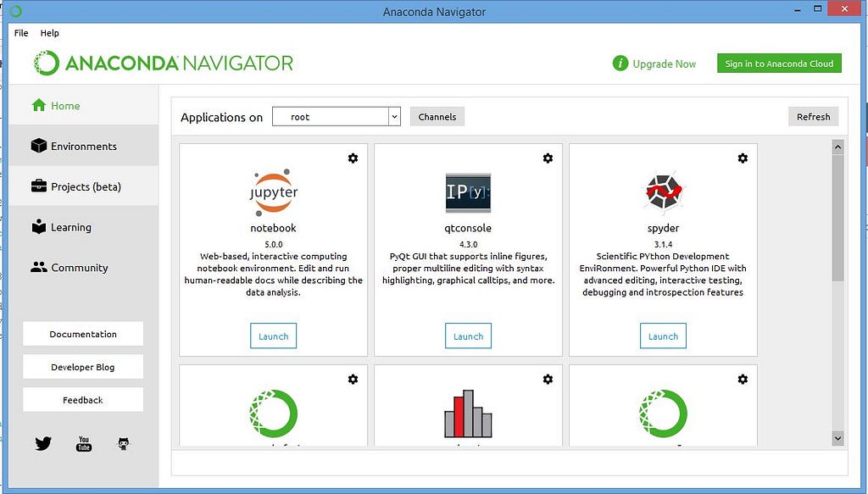Viewport: 868px width, 494px height.
Task: Open Anaconda's YouTube channel icon
Action: pos(84,444)
